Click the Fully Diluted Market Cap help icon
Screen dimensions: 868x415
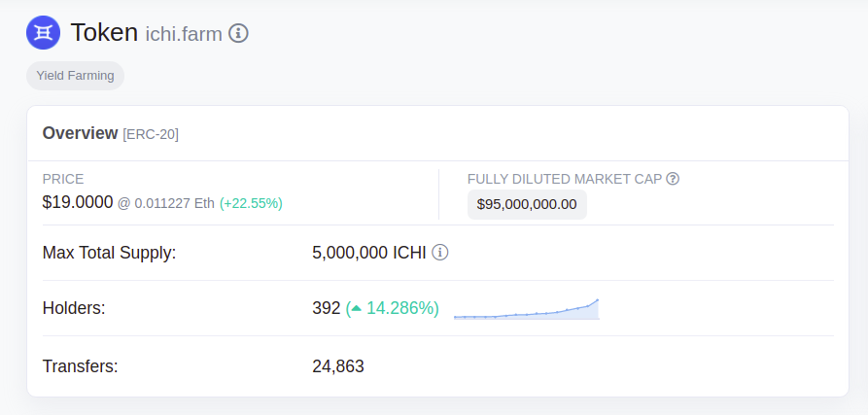(673, 179)
